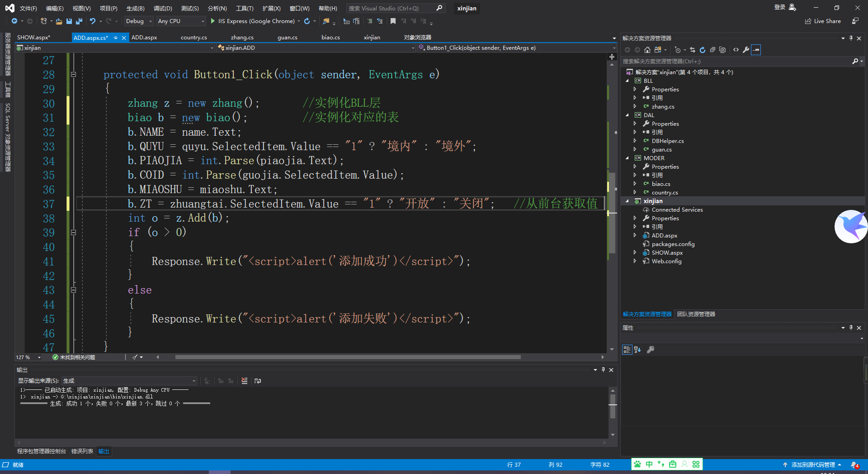Image resolution: width=868 pixels, height=474 pixels.
Task: Toggle word wrap in Output panel
Action: click(x=258, y=381)
